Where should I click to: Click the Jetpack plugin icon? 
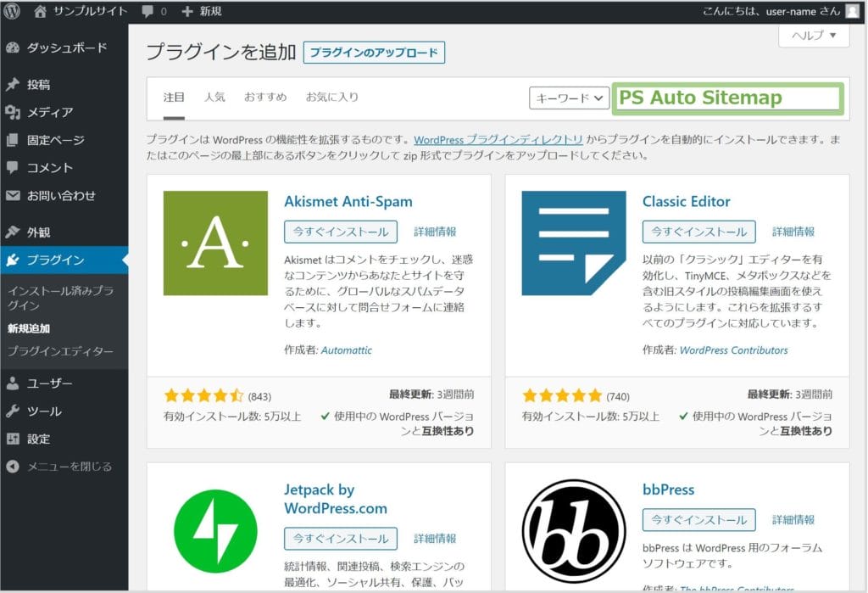pyautogui.click(x=215, y=531)
